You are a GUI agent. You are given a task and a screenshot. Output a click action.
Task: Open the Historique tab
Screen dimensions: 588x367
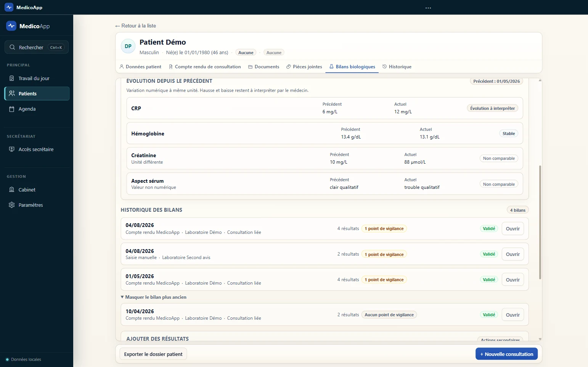tap(397, 66)
